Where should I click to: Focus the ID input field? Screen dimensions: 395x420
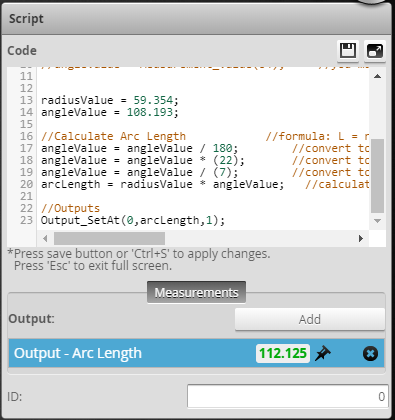[288, 396]
